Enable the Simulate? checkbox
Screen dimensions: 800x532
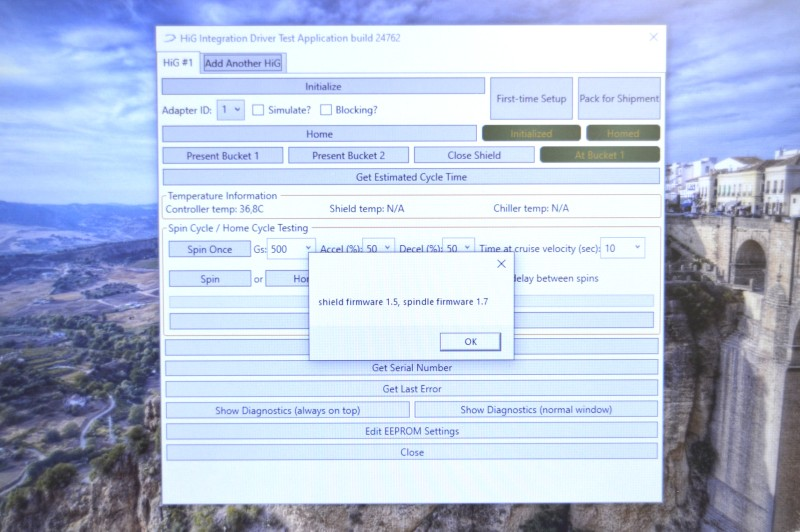click(258, 110)
